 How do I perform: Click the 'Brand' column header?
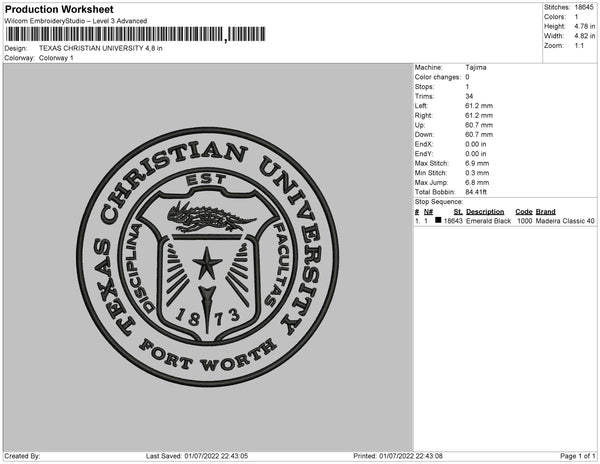pyautogui.click(x=545, y=212)
